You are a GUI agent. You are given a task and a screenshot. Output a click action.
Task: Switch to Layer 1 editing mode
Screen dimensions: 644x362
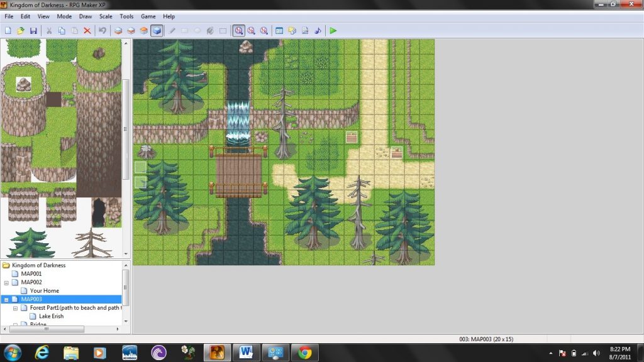tap(118, 31)
